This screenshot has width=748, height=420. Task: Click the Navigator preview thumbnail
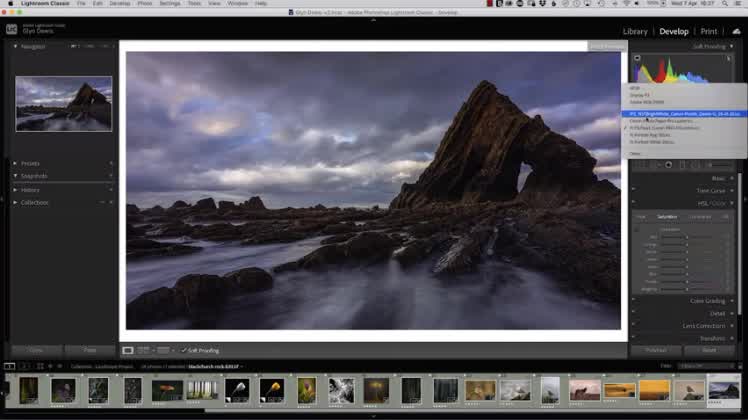[x=63, y=104]
